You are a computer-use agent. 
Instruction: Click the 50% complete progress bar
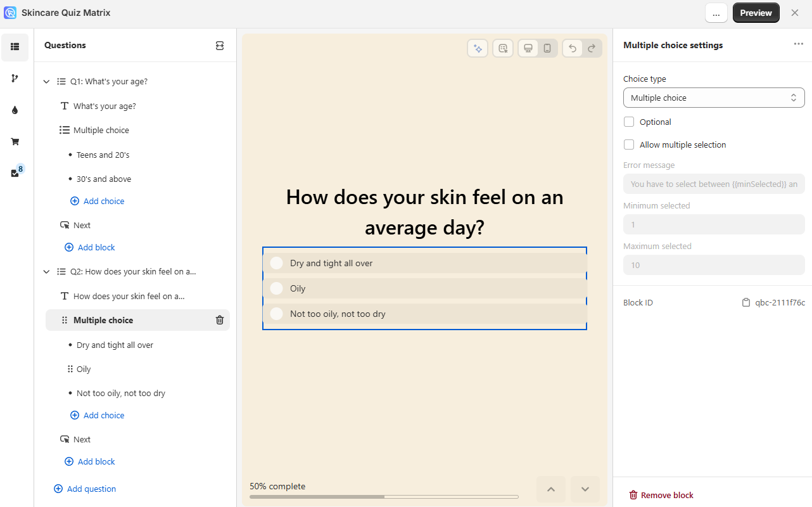(x=384, y=497)
